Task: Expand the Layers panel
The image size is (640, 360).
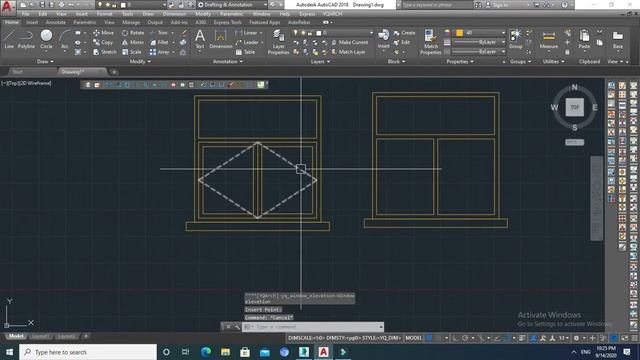Action: (x=320, y=62)
